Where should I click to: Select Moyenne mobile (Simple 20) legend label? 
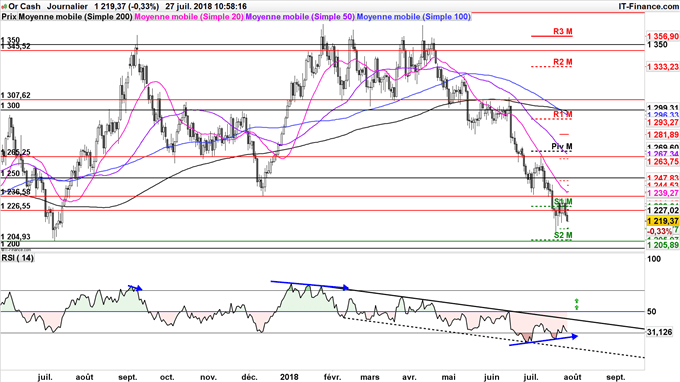click(190, 17)
